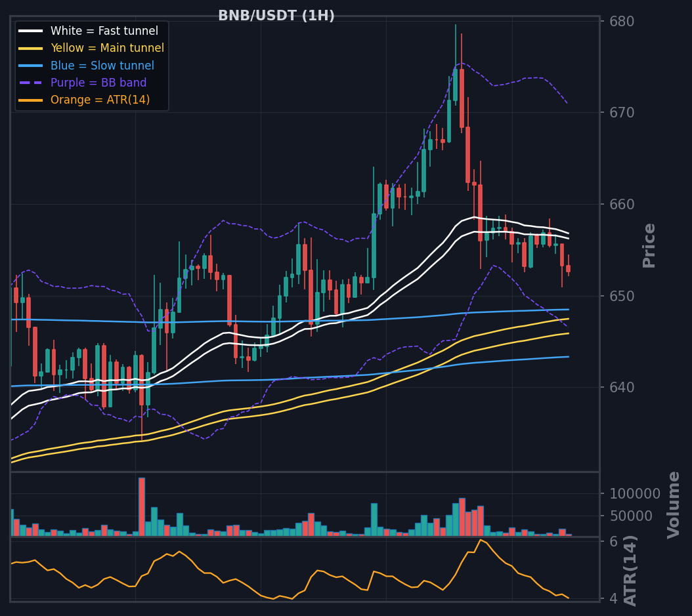
Task: Click the 670 price axis label
Action: click(622, 113)
